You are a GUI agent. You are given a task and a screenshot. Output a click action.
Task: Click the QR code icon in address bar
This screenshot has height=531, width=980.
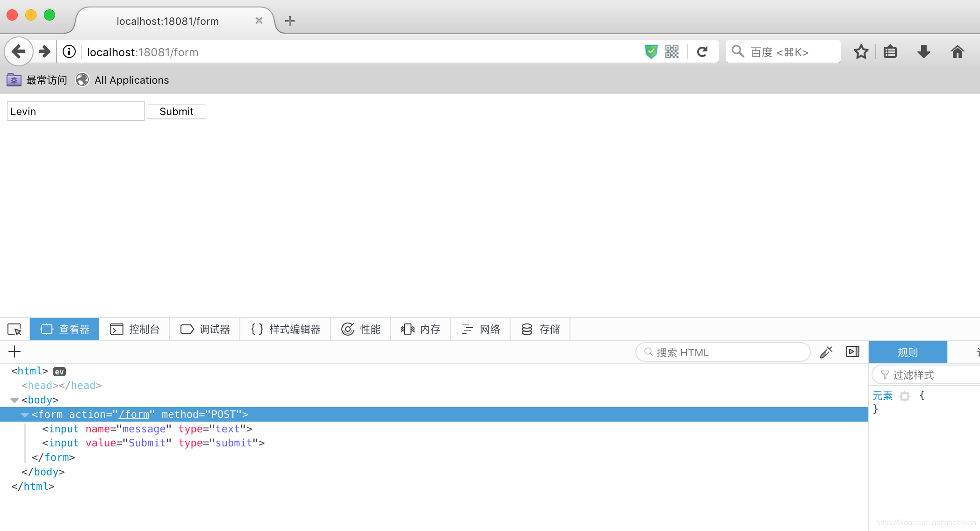click(672, 52)
